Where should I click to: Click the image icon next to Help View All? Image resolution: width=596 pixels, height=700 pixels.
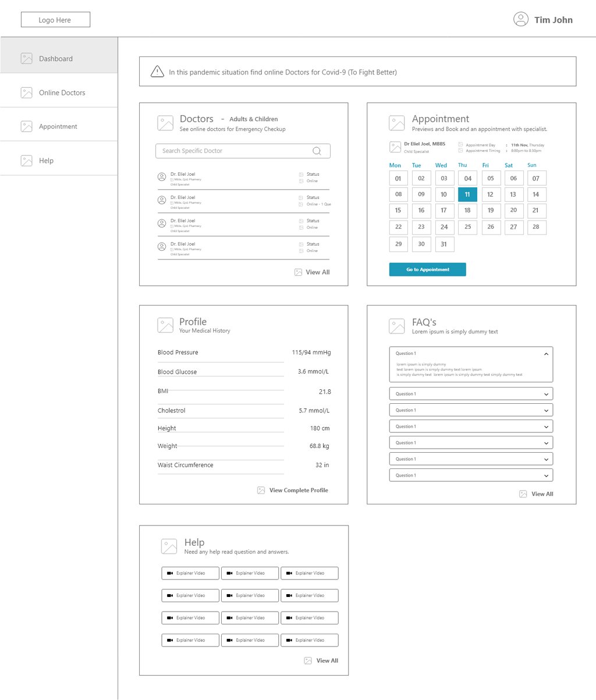point(308,660)
